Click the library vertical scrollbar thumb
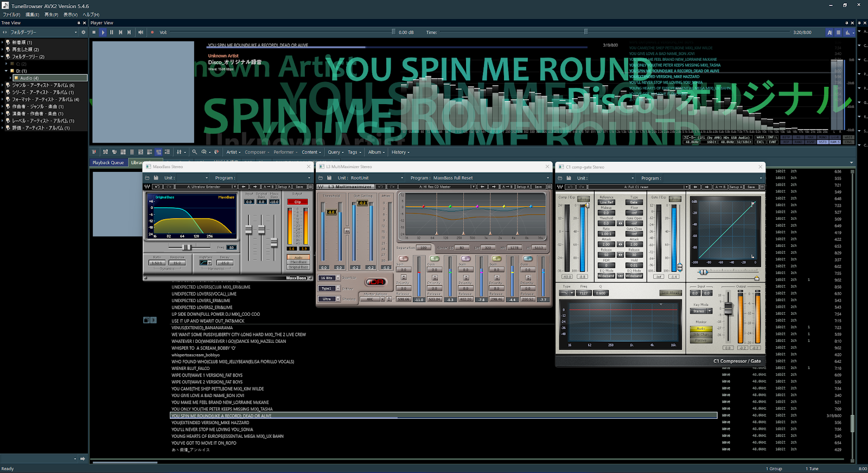This screenshot has width=868, height=473. [x=853, y=424]
